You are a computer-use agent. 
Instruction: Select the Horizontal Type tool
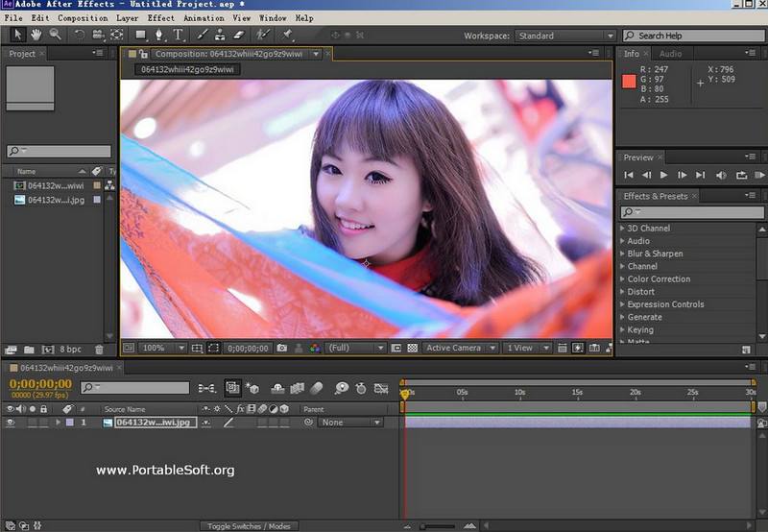pos(179,35)
